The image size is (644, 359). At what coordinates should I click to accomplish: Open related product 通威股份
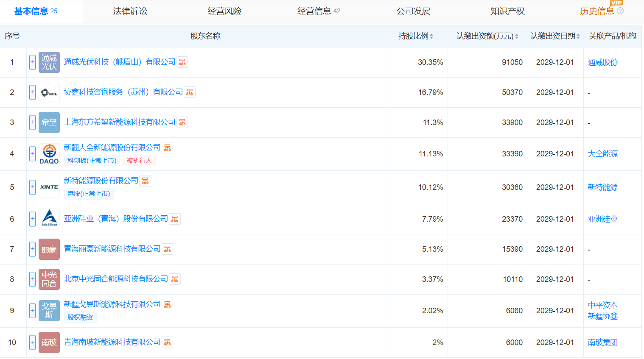click(x=602, y=63)
